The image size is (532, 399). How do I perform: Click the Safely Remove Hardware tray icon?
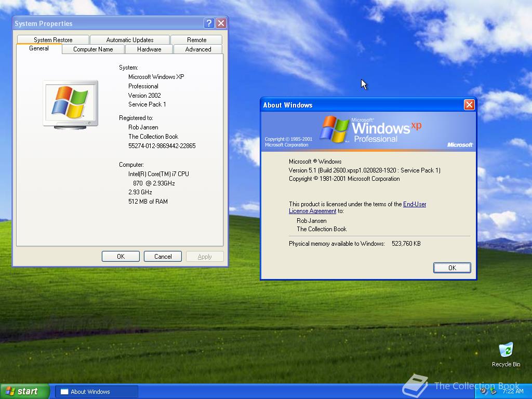click(x=494, y=391)
